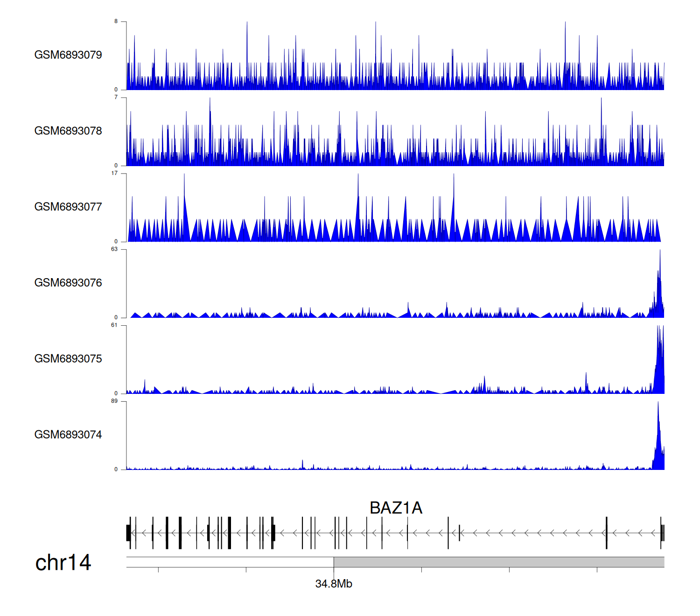Click the chr14 chromosome label
The height and width of the screenshot is (616, 700).
click(x=63, y=563)
